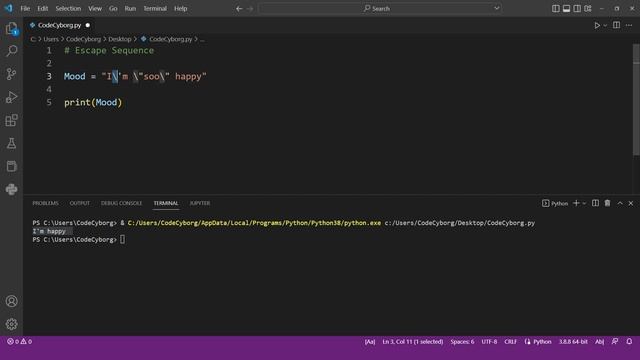Change indentation via Spaces: 6
Screen dimensions: 640x360
(462, 342)
